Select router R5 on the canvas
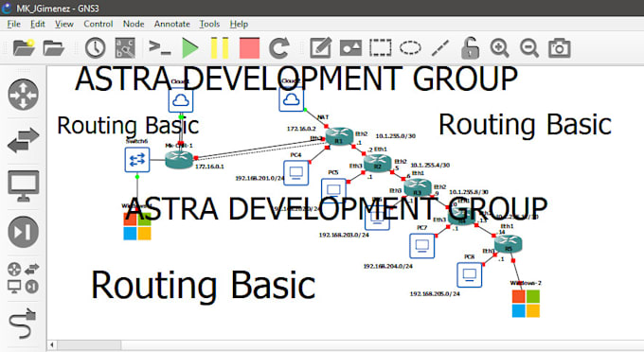Screen dimensions: 644x352 508,244
